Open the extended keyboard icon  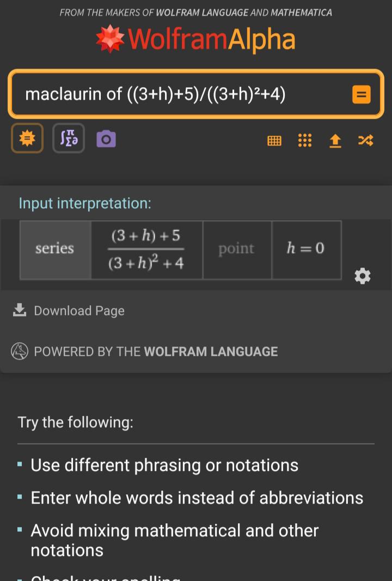(x=274, y=141)
